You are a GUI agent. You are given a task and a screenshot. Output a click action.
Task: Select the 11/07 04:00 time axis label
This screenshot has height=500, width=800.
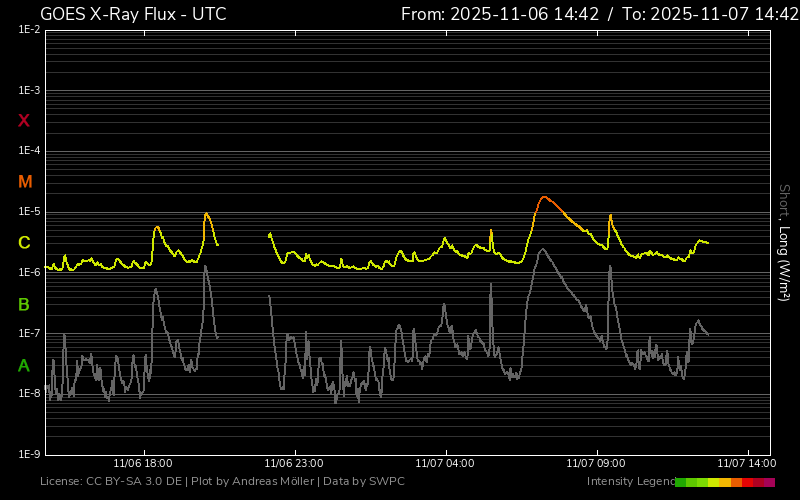coord(444,463)
